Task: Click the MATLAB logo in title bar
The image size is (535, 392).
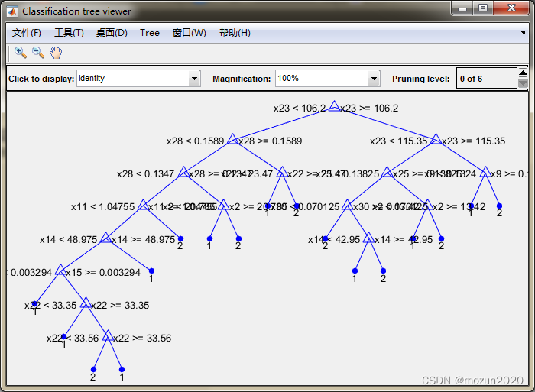Action: coord(12,11)
